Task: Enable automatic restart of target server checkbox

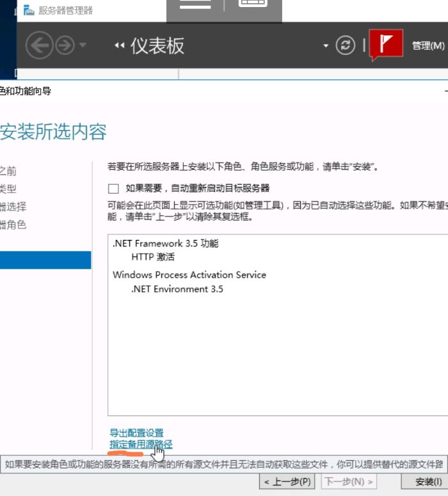Action: [x=113, y=189]
